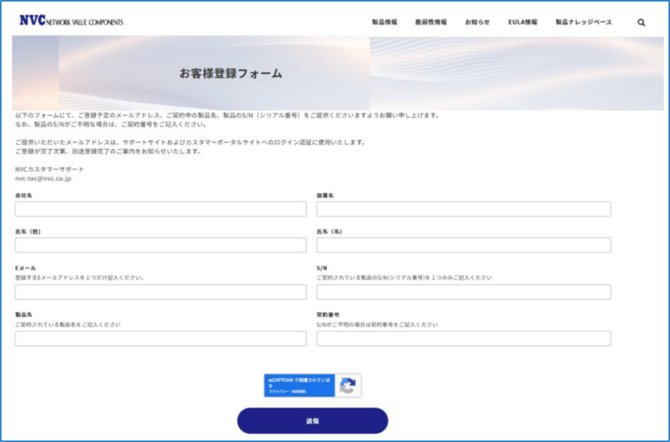The height and width of the screenshot is (442, 670).
Task: Focus the 会社名 input field
Action: coord(161,209)
